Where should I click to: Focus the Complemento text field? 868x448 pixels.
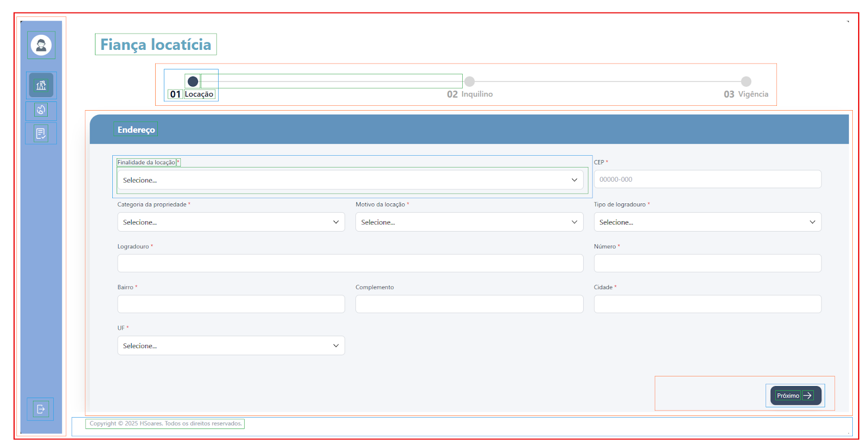469,304
